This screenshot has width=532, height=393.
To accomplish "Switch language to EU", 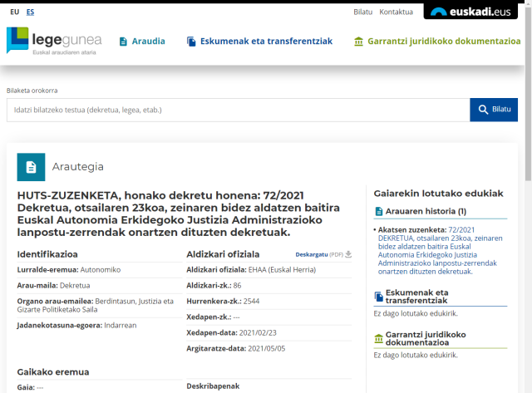I will [x=15, y=12].
